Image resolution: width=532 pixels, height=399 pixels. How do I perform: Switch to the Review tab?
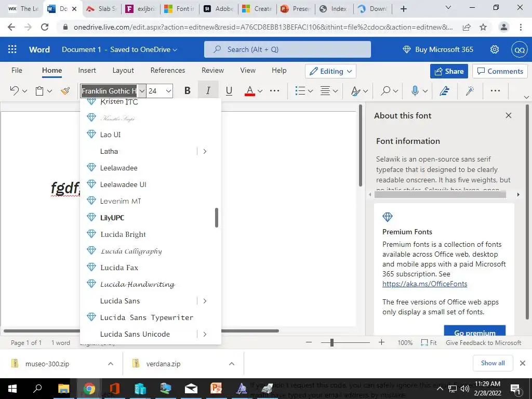point(212,70)
